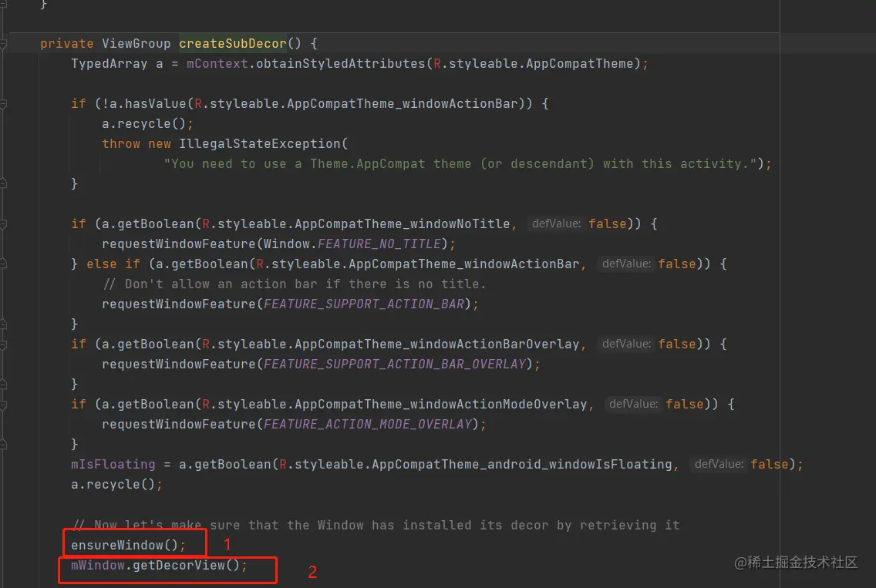Image resolution: width=876 pixels, height=588 pixels.
Task: Click the FEATURE_NO_TITLE constant
Action: [x=379, y=244]
